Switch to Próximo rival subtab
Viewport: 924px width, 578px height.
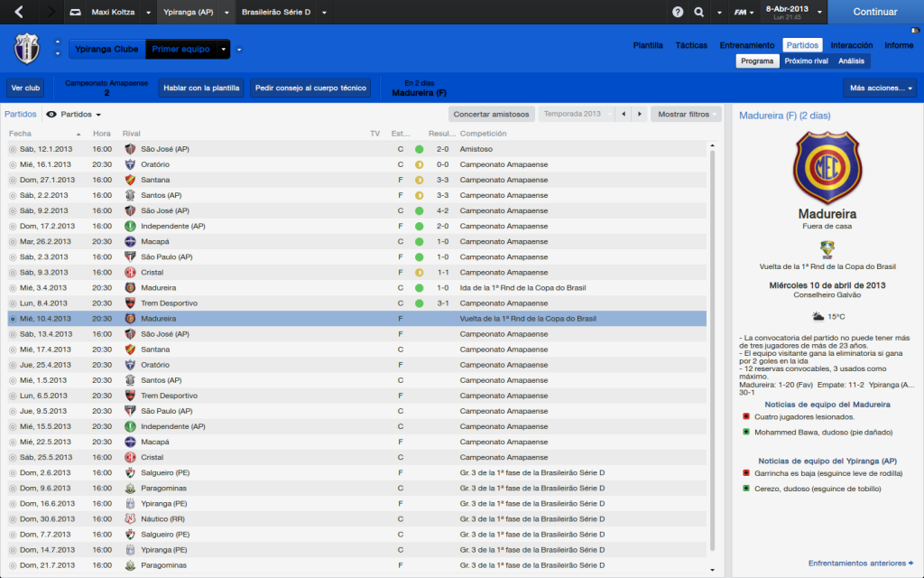point(806,61)
